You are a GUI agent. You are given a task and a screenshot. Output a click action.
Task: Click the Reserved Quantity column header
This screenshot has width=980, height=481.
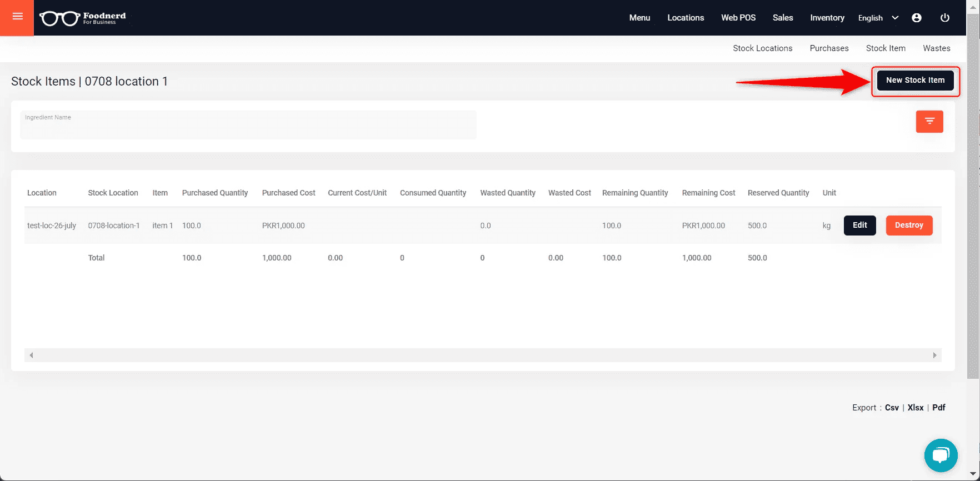pyautogui.click(x=778, y=193)
